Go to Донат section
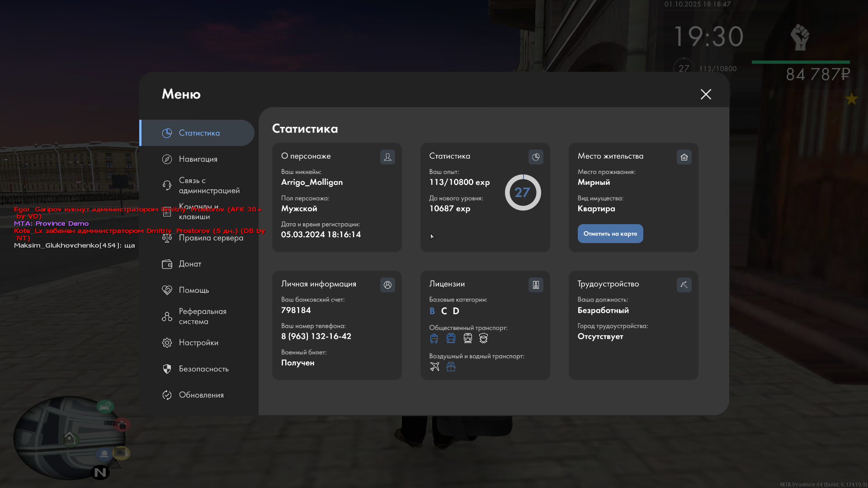This screenshot has height=488, width=868. (x=190, y=264)
